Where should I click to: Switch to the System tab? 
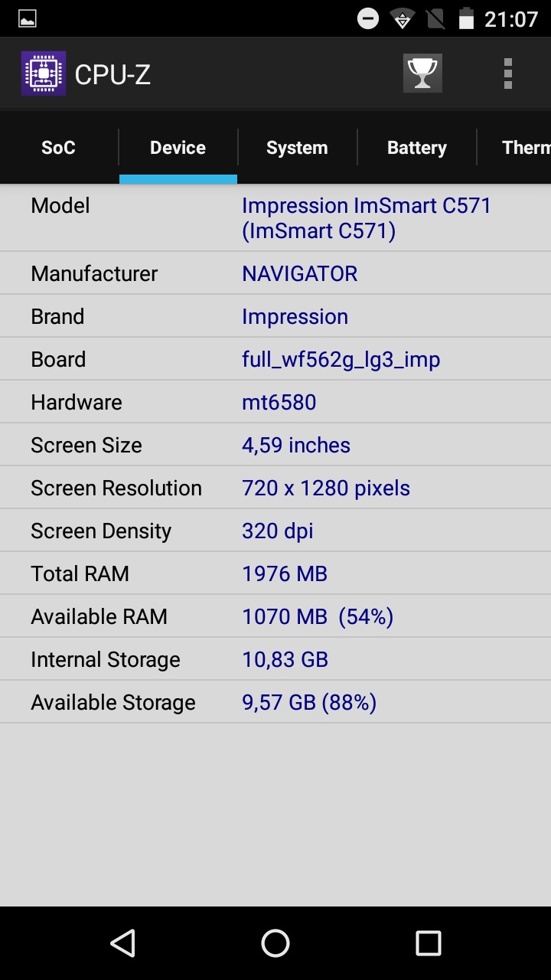(297, 148)
